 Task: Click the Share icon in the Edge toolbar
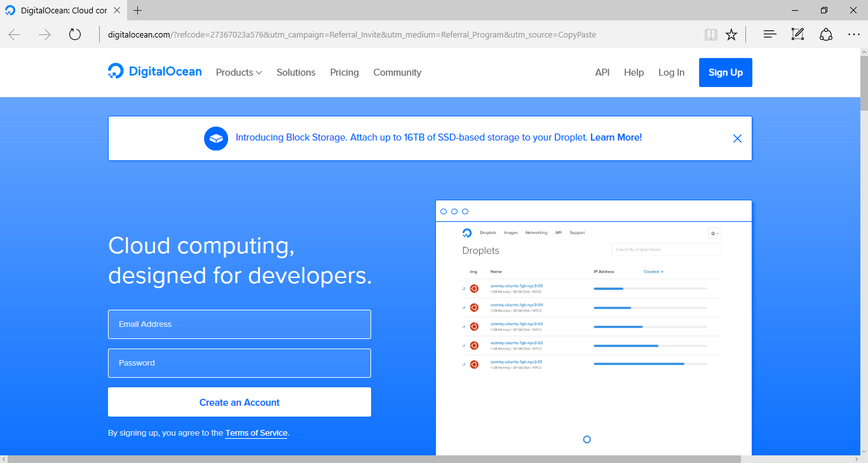(x=826, y=34)
